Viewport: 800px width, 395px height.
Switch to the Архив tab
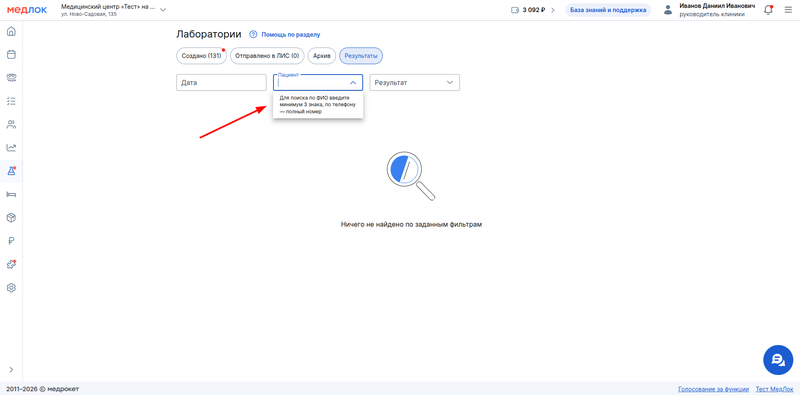click(x=321, y=56)
